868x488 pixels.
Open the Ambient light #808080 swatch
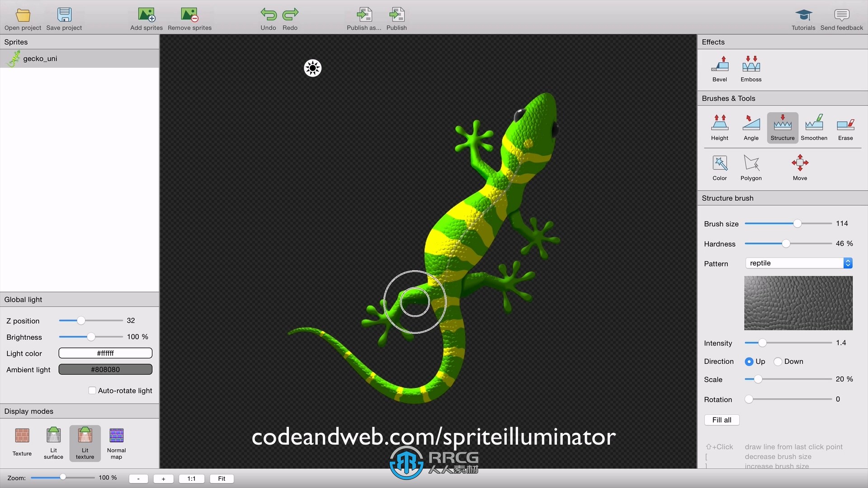(x=105, y=369)
